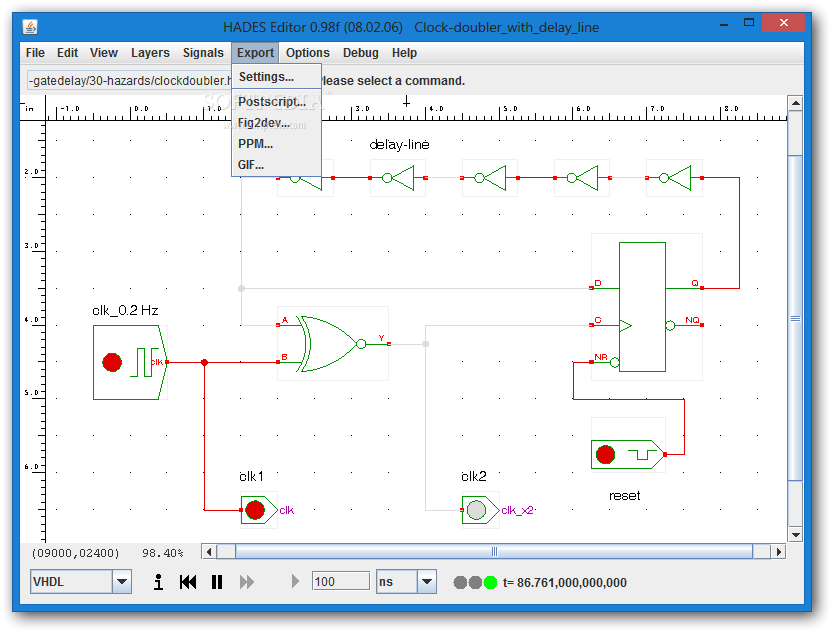
Task: Rewind simulation to start
Action: point(188,582)
